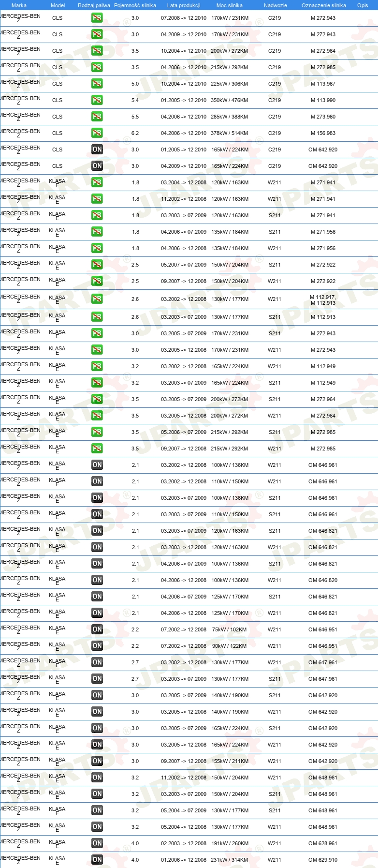Select engine code OM 646.820
Image resolution: width=378 pixels, height=868 pixels.
(323, 580)
